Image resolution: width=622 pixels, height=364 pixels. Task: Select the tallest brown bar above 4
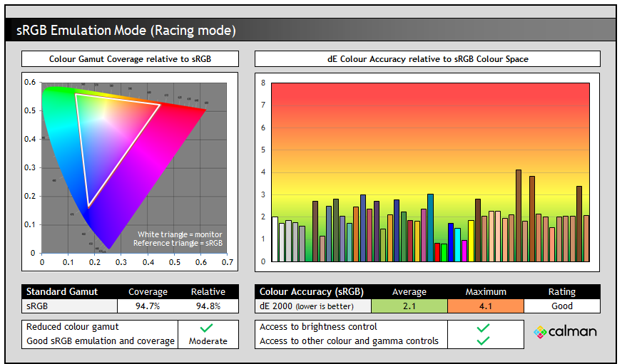click(x=519, y=215)
